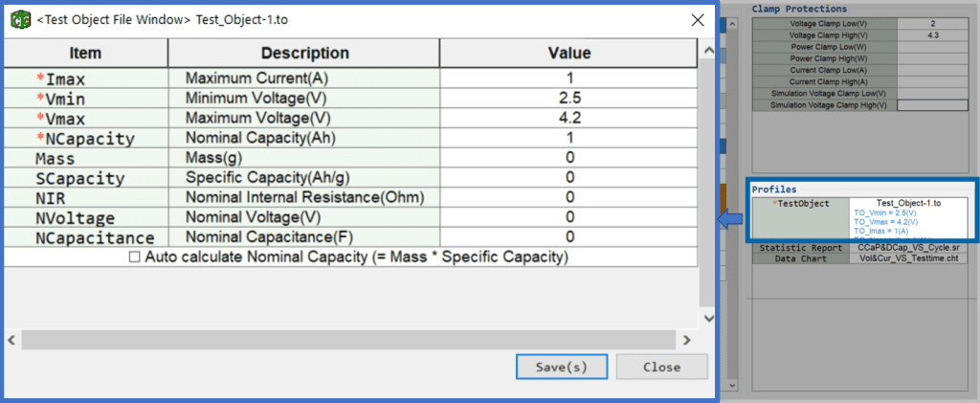Screen dimensions: 980x403
Task: Click the vertical scrollbar up arrow
Action: 708,50
